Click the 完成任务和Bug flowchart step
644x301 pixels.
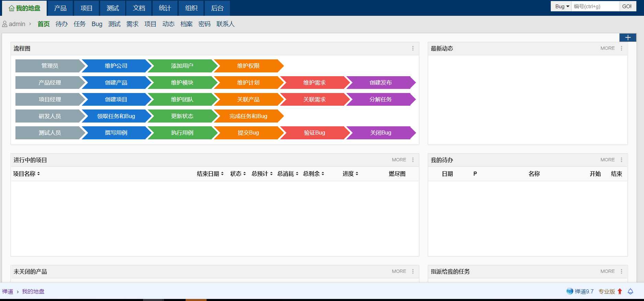pyautogui.click(x=248, y=116)
